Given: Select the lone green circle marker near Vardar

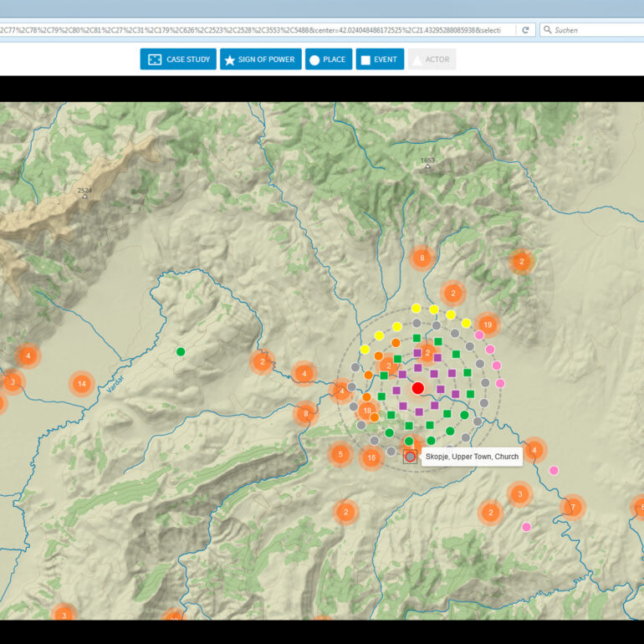Looking at the screenshot, I should coord(181,351).
